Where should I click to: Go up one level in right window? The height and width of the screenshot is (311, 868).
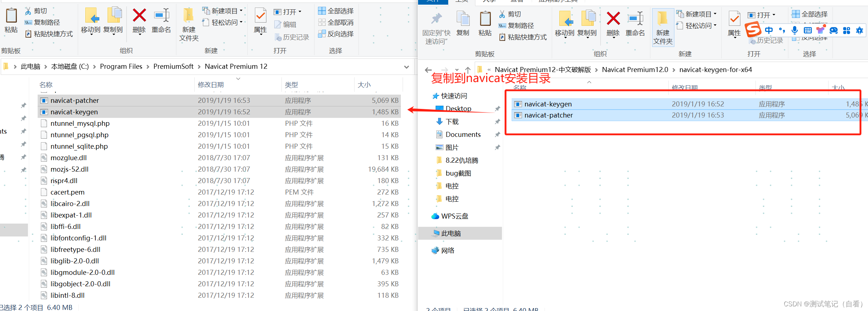coord(468,70)
